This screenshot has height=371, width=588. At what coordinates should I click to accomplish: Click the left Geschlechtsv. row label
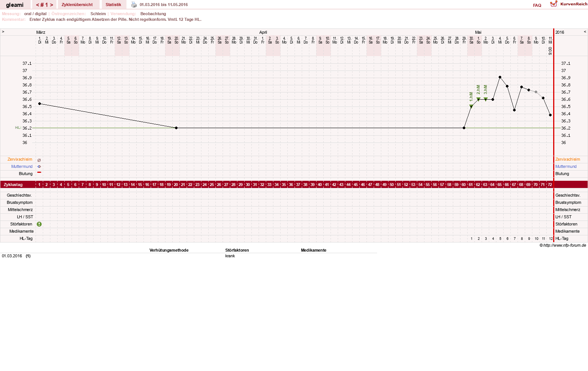(x=19, y=195)
